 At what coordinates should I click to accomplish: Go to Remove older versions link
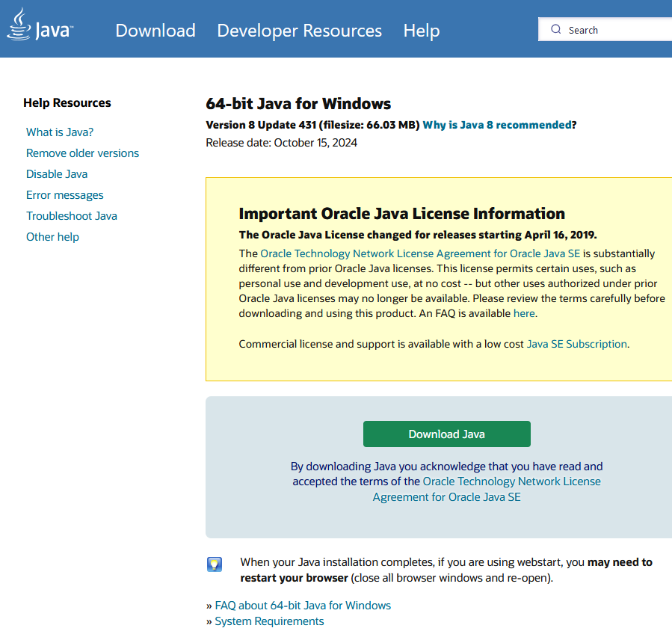pos(82,153)
